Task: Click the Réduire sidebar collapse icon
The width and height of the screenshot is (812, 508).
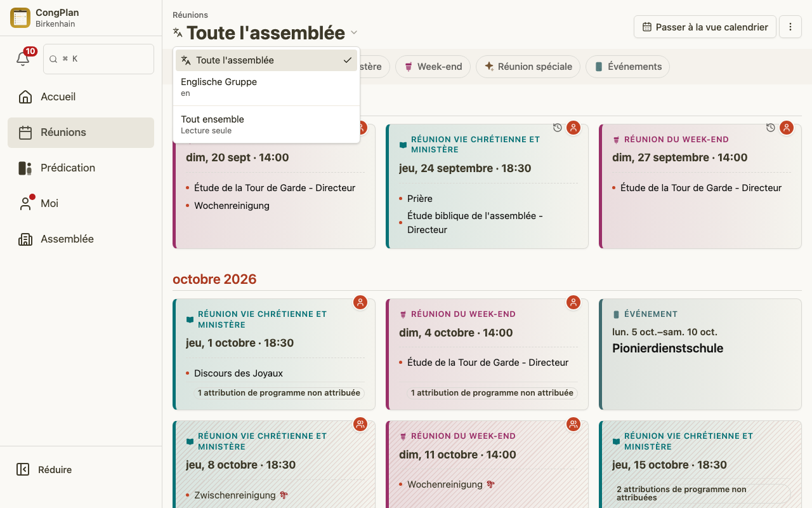Action: coord(23,469)
